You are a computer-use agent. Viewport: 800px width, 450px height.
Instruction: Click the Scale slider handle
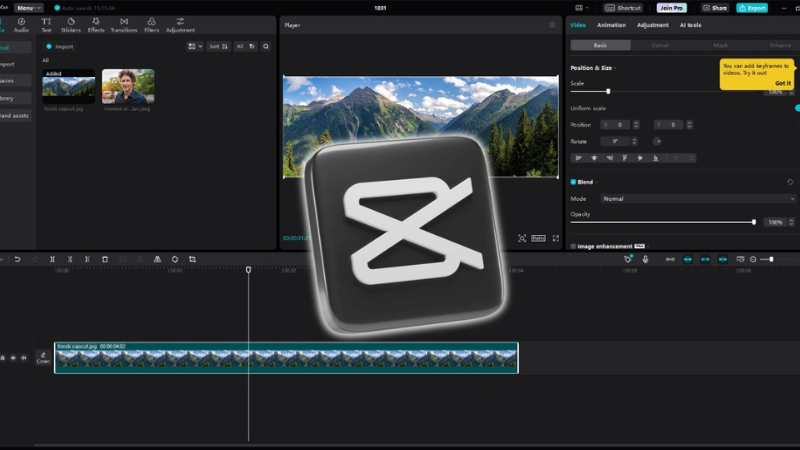608,91
